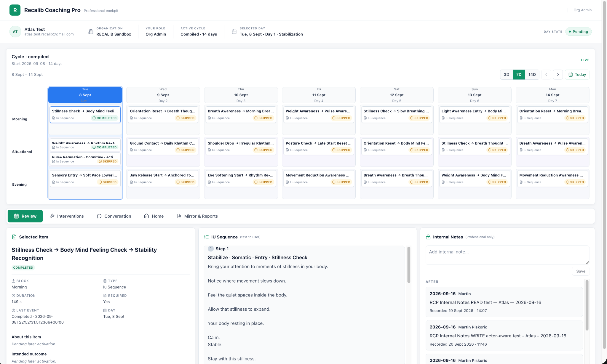The height and width of the screenshot is (364, 607).
Task: Open the Mirror & Reports tab
Action: 197,216
